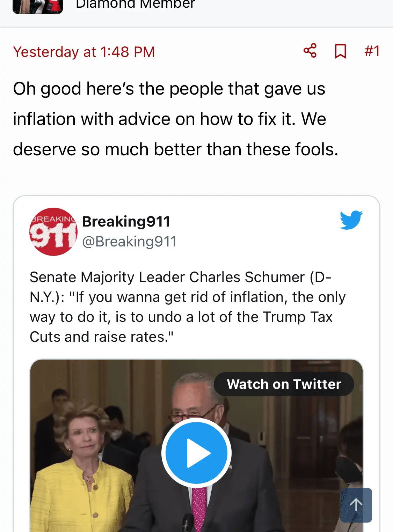The width and height of the screenshot is (393, 532).
Task: Bookmark this post with the bookmark icon
Action: 340,51
